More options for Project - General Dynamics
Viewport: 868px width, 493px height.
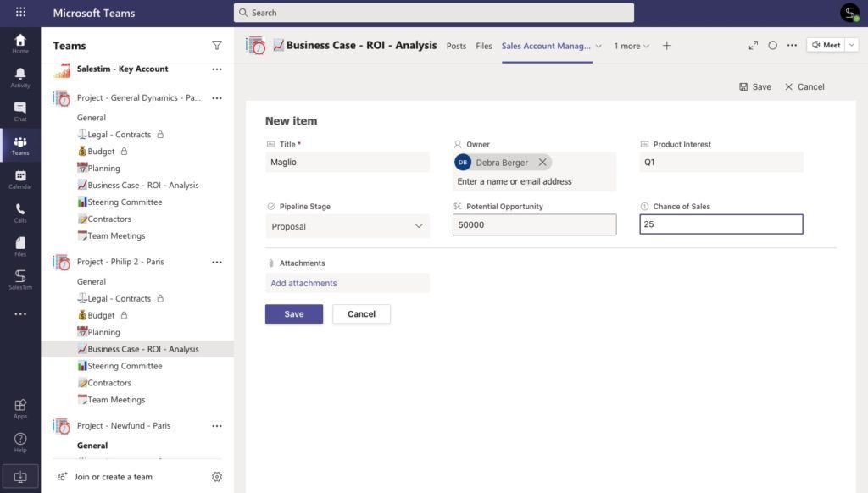(217, 98)
